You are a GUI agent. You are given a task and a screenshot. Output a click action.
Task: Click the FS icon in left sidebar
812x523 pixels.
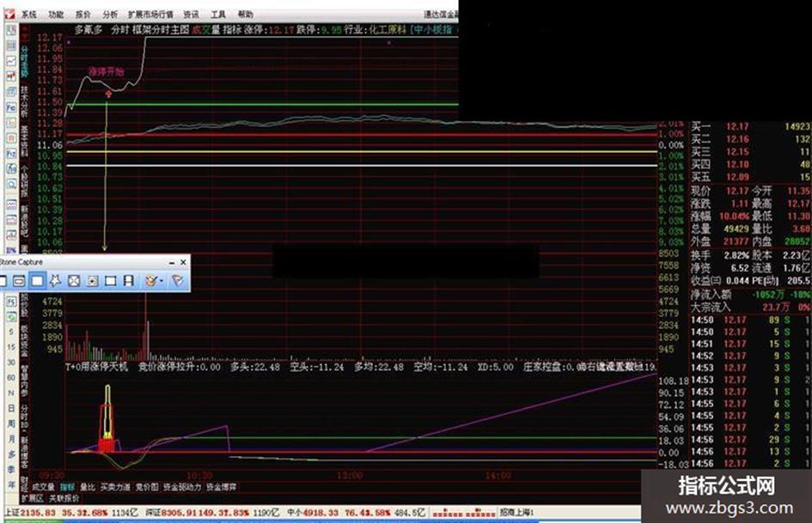point(11,301)
